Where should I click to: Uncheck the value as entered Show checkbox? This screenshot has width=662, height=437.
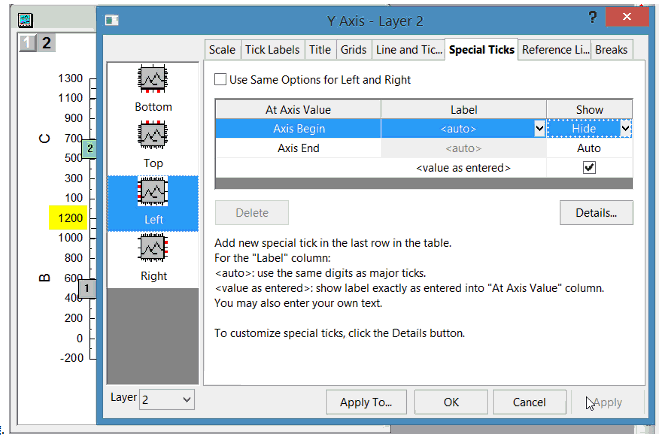(x=589, y=168)
